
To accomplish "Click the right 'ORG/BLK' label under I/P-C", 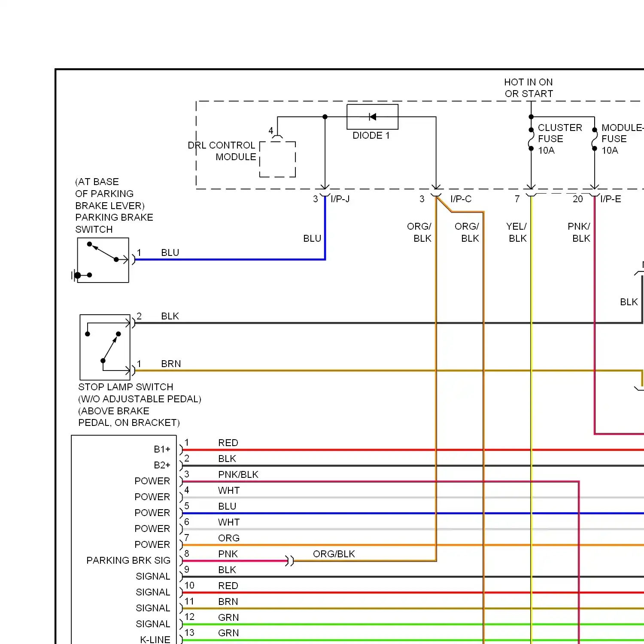I will [467, 232].
